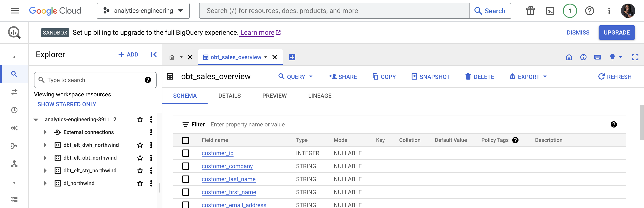Open Migration hierarchy icon in sidebar
The image size is (644, 208).
pos(14,164)
